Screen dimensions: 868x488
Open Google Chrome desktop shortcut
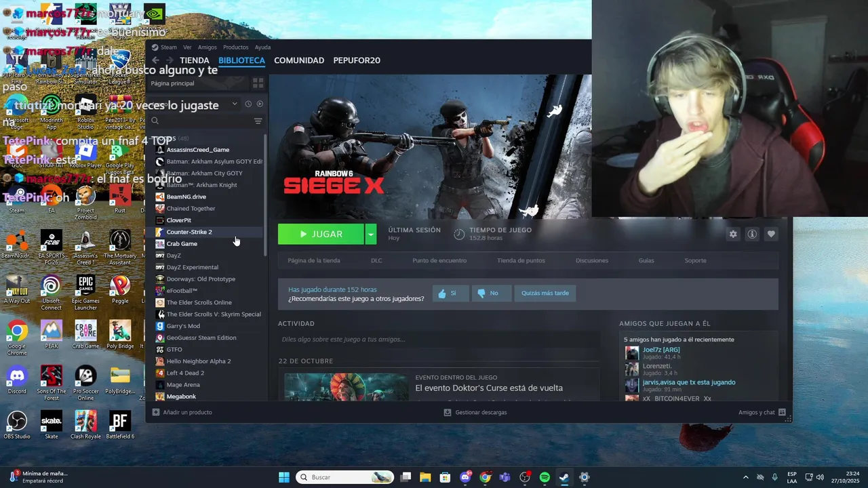[x=17, y=338]
